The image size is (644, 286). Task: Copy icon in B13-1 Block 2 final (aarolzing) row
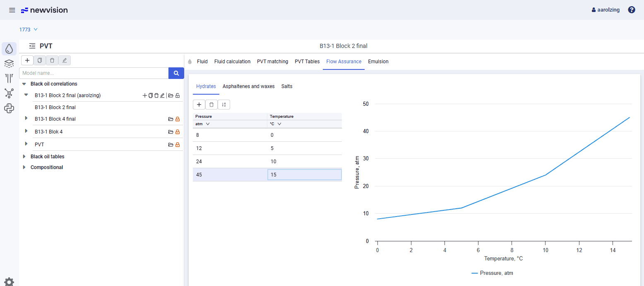point(151,95)
